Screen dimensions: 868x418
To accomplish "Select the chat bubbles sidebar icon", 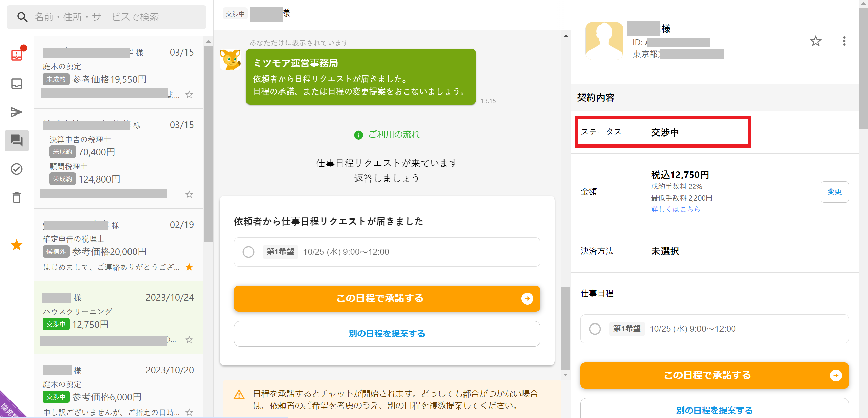I will pos(17,141).
